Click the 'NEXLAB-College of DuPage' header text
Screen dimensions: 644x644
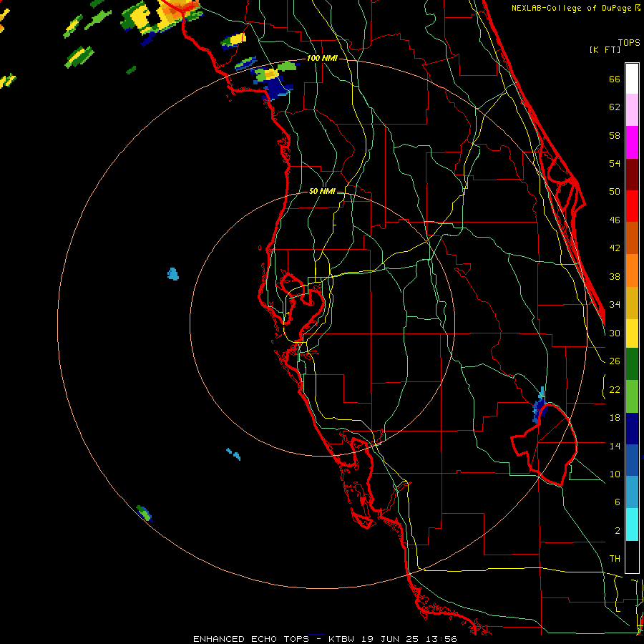[572, 8]
